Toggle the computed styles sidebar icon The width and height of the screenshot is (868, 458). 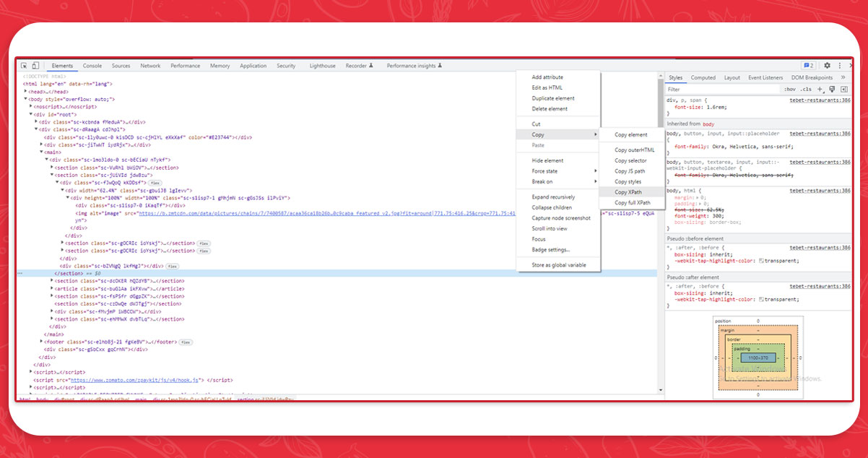(843, 90)
